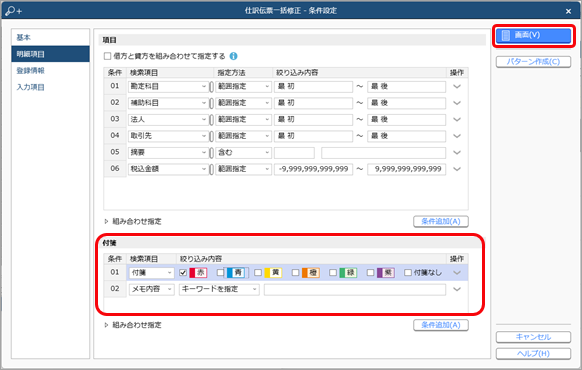Viewport: 582px width, 370px height.
Task: Open the 税込金額 search item dropdown
Action: (168, 169)
